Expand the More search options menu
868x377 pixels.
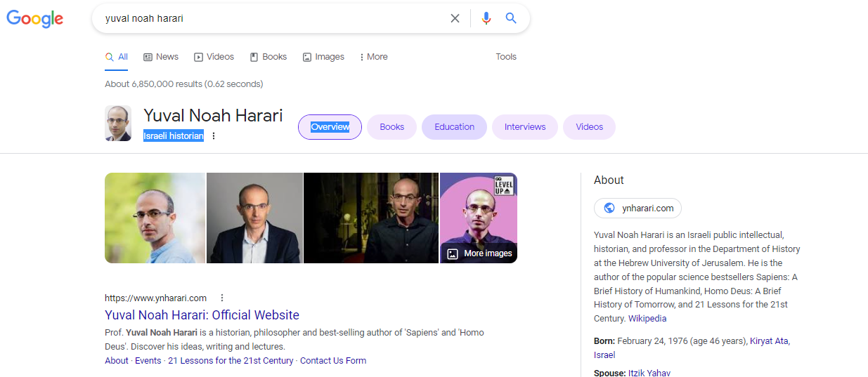click(x=373, y=57)
